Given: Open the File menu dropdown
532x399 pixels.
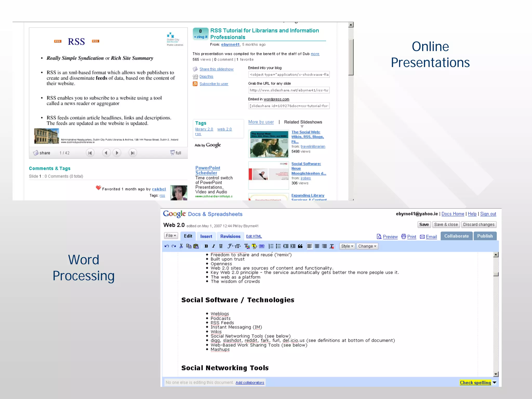Looking at the screenshot, I should [x=171, y=235].
